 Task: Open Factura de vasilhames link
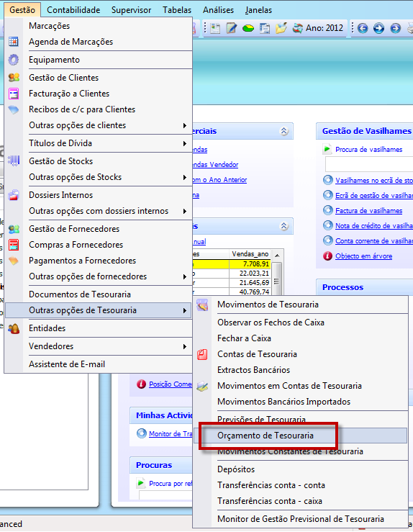pos(368,211)
